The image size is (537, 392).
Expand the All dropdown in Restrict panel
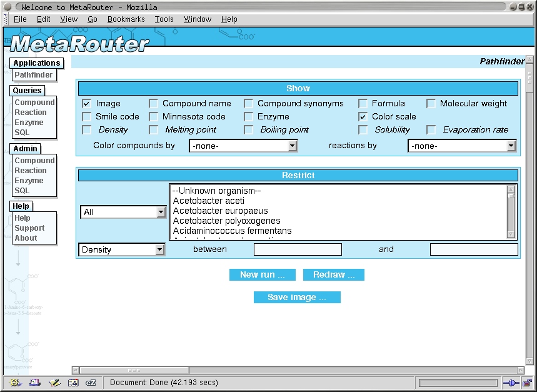123,212
